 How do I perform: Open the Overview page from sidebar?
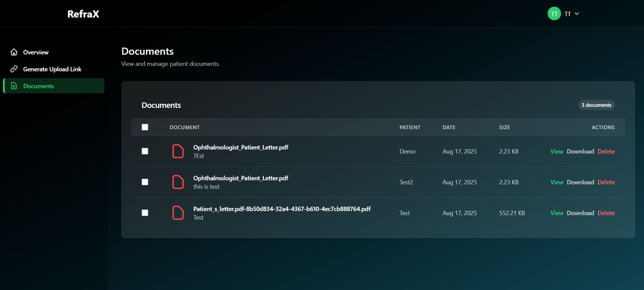click(x=36, y=52)
